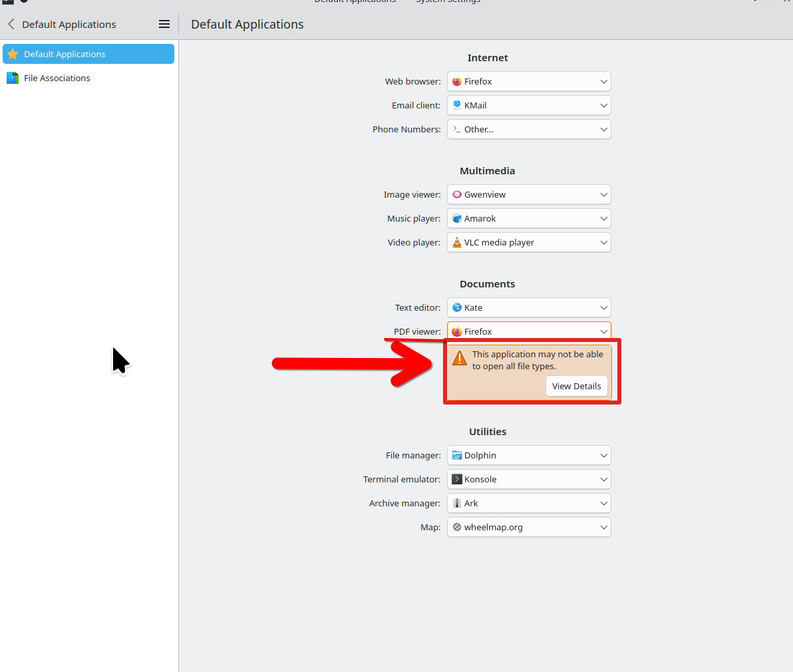Click the KMail icon in Email client field
793x672 pixels.
point(456,105)
